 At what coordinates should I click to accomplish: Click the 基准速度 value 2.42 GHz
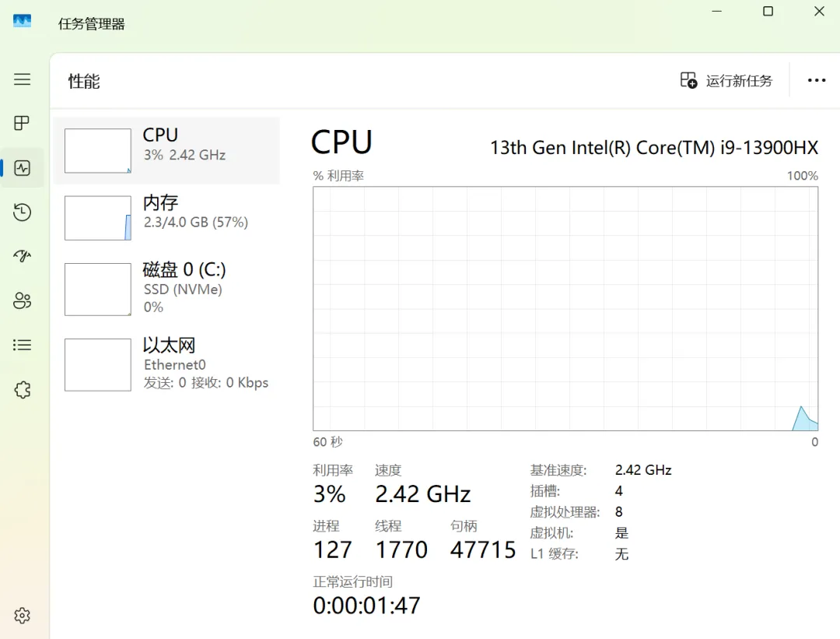click(643, 470)
